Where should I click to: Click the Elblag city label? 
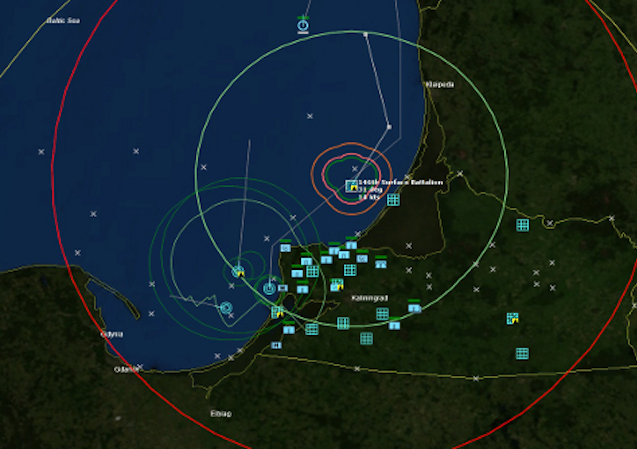tap(221, 414)
